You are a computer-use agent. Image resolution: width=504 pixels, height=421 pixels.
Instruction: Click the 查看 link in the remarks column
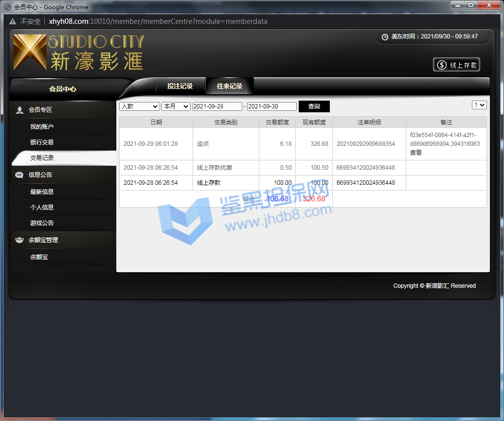416,153
